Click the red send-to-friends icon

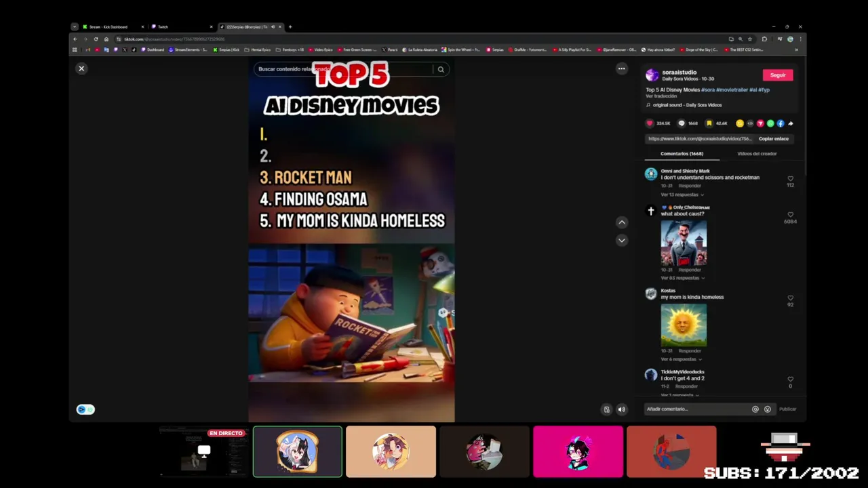coord(760,123)
